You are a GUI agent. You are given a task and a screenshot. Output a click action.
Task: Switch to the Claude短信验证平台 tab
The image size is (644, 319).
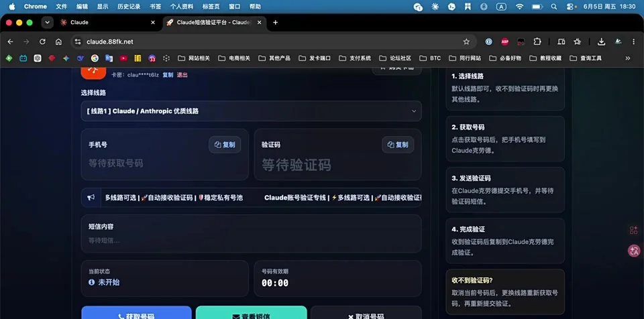[x=214, y=23]
